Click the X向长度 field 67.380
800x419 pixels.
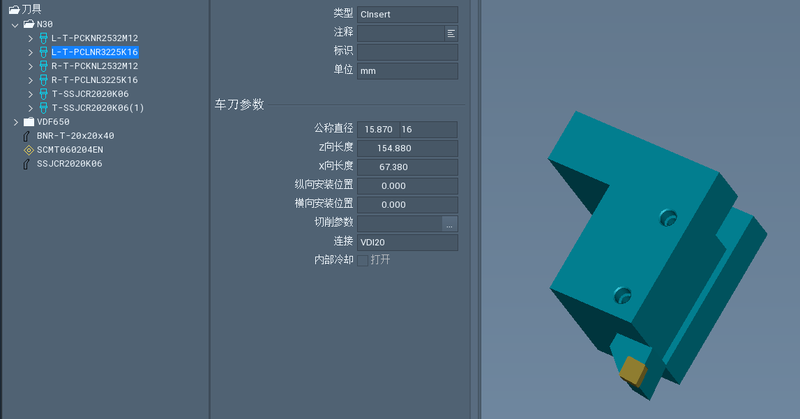point(408,167)
